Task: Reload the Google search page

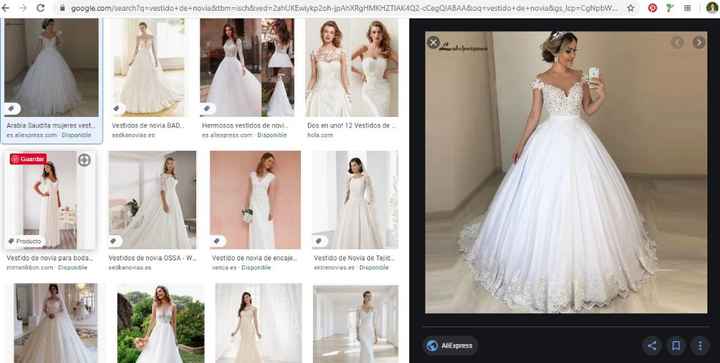Action: (x=40, y=8)
